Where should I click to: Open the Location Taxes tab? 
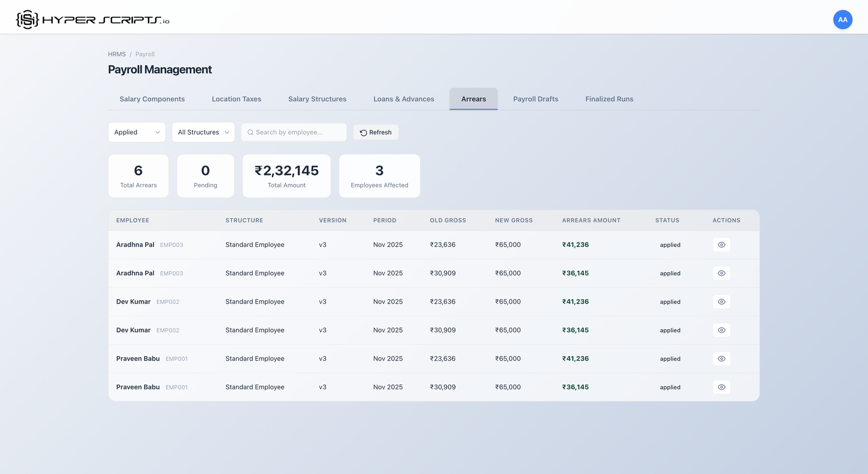(x=236, y=99)
